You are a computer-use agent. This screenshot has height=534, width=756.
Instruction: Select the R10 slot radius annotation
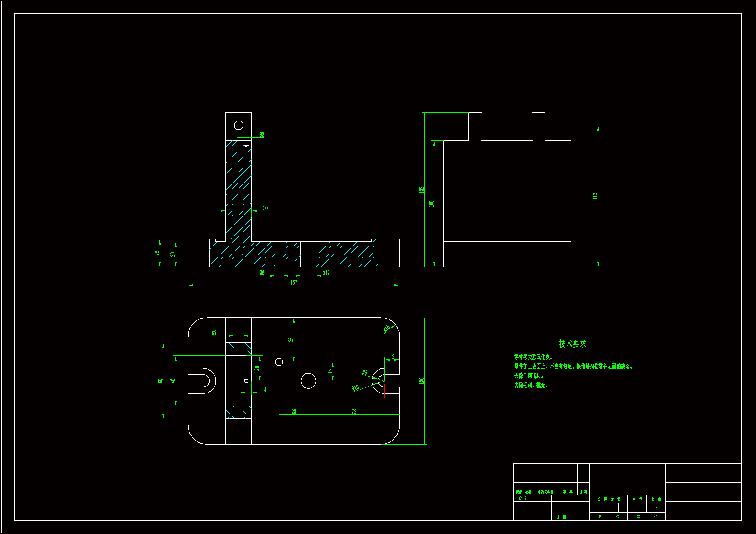click(x=355, y=388)
